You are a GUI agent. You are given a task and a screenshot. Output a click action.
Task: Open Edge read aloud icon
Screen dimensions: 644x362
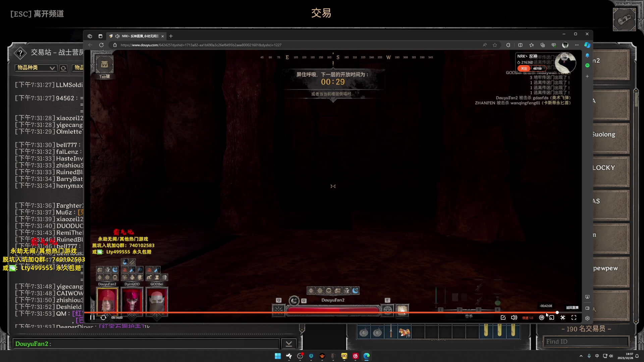click(x=485, y=45)
